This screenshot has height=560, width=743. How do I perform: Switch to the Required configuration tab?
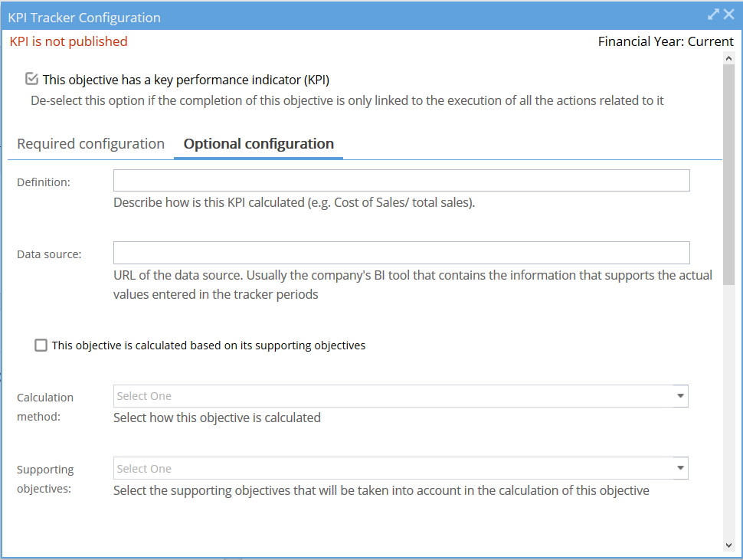(90, 143)
